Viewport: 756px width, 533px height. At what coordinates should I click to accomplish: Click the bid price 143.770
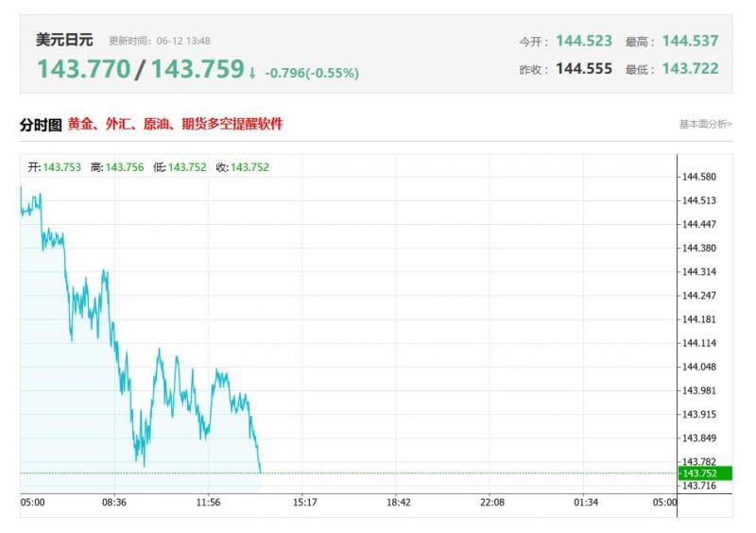(x=84, y=69)
